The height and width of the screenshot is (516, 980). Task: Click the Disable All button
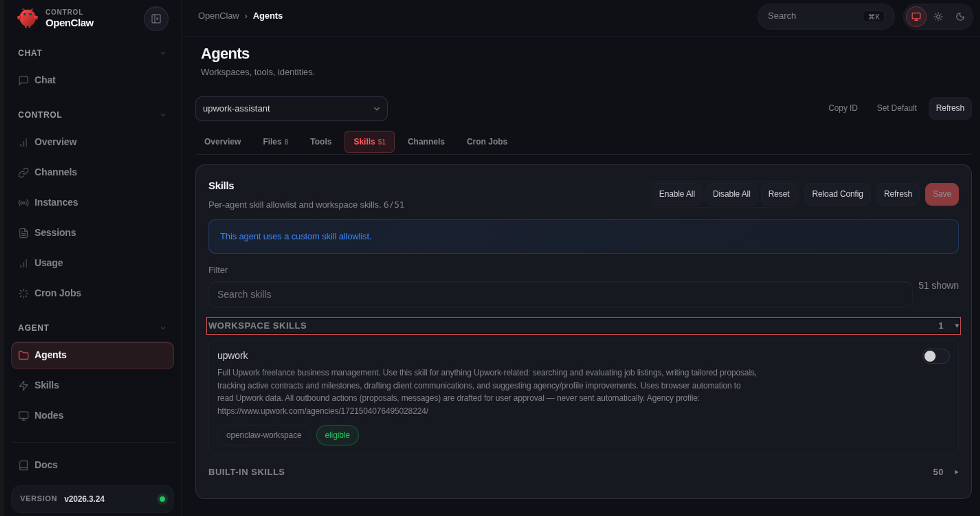pos(731,194)
